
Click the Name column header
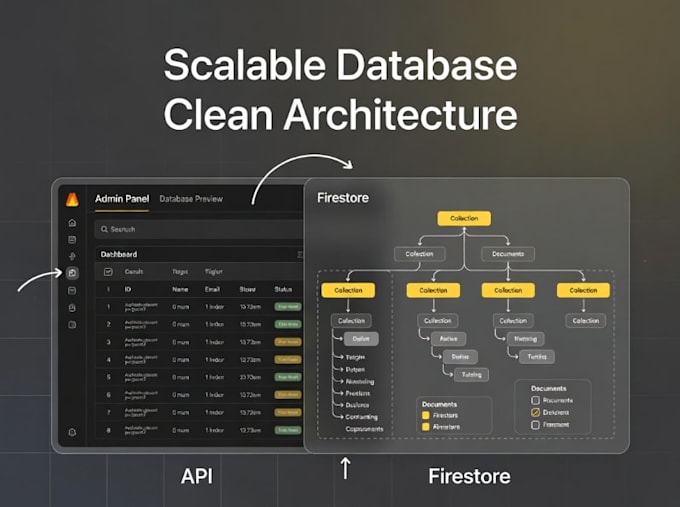coord(180,289)
